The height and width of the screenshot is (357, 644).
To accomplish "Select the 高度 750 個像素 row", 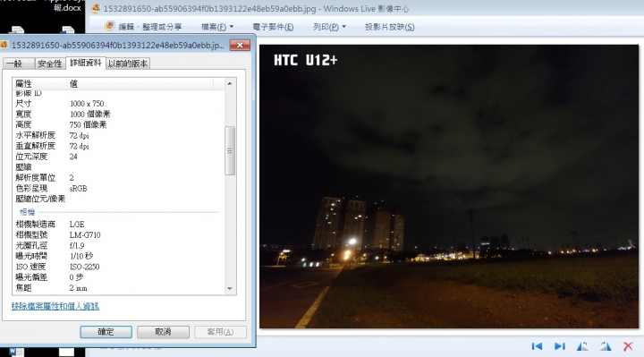I will pyautogui.click(x=119, y=125).
